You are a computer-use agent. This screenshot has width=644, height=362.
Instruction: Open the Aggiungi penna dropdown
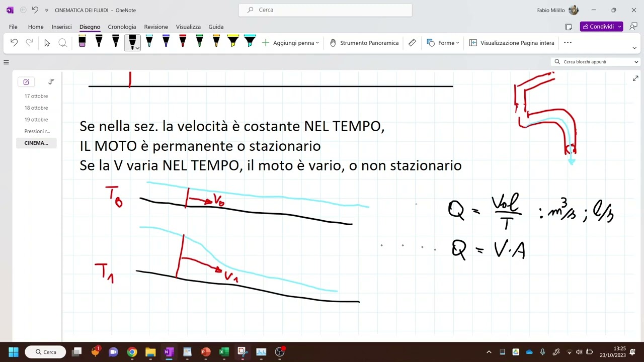(x=290, y=43)
